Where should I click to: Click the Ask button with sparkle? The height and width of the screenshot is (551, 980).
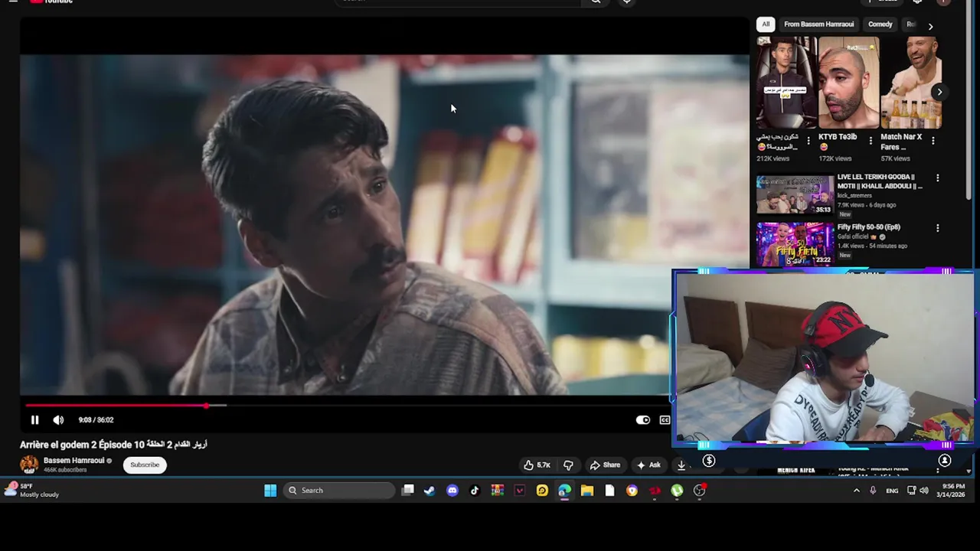[648, 465]
